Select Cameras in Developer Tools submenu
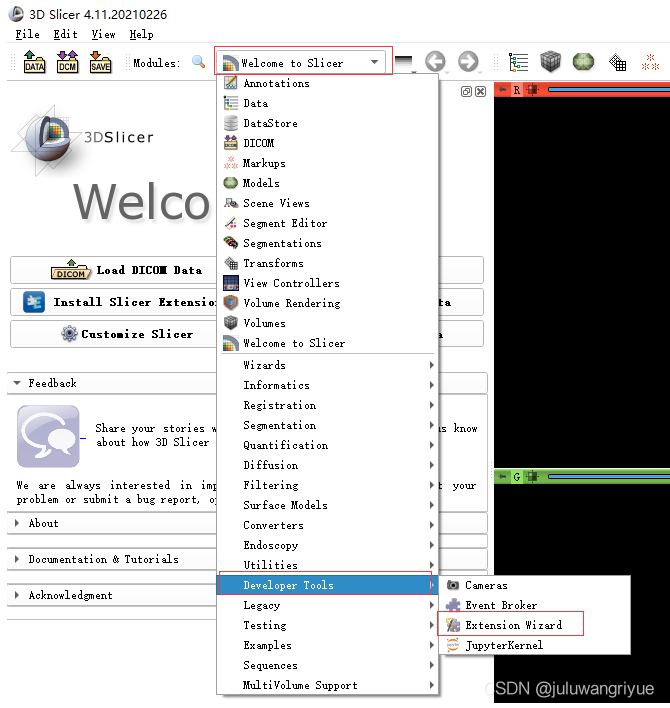Screen dimensions: 670x708 [535, 585]
